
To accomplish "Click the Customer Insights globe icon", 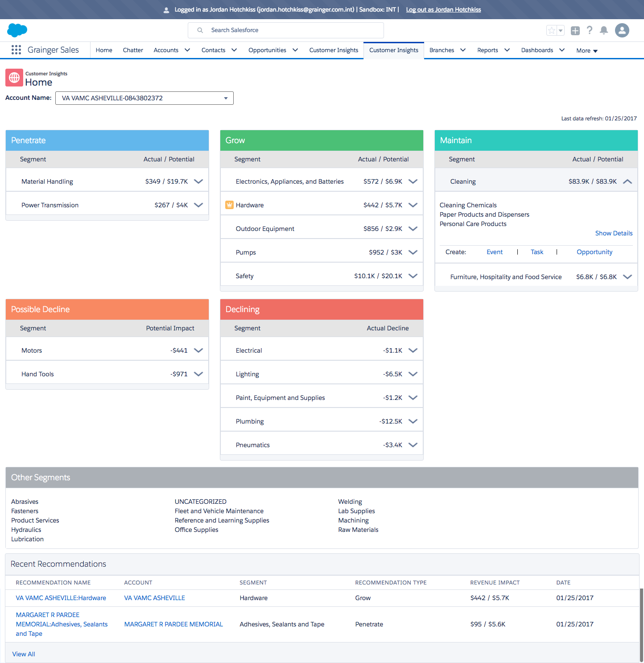I will (x=14, y=78).
